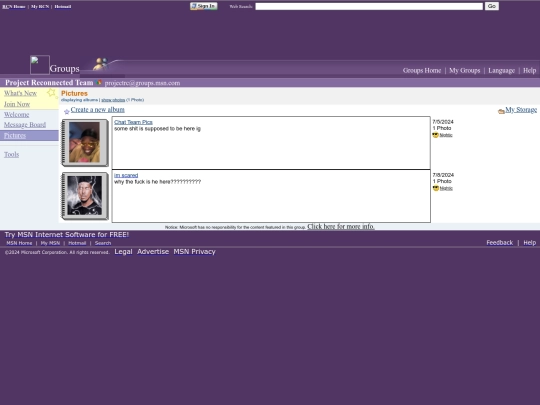Open My Groups in the header navigation
The image size is (540, 405).
coord(465,71)
